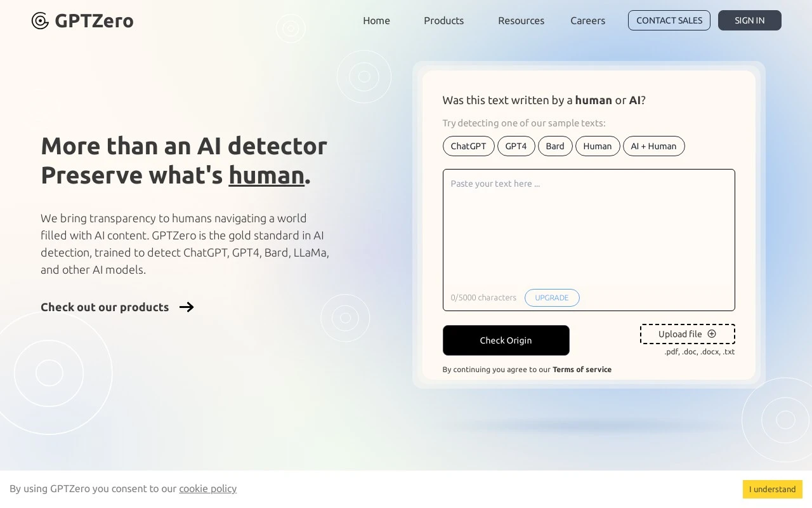Viewport: 812px width, 508px height.
Task: Click the SIGN IN button
Action: pyautogui.click(x=750, y=20)
